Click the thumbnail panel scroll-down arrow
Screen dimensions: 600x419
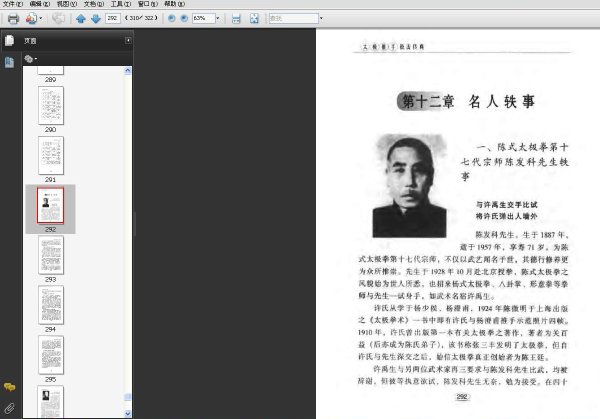[x=128, y=414]
